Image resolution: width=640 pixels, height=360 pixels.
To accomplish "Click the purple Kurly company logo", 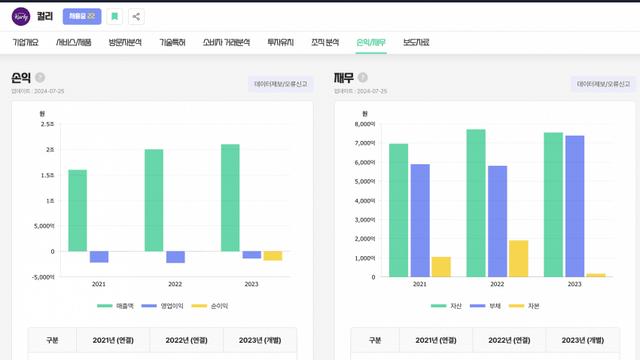I will click(x=21, y=17).
